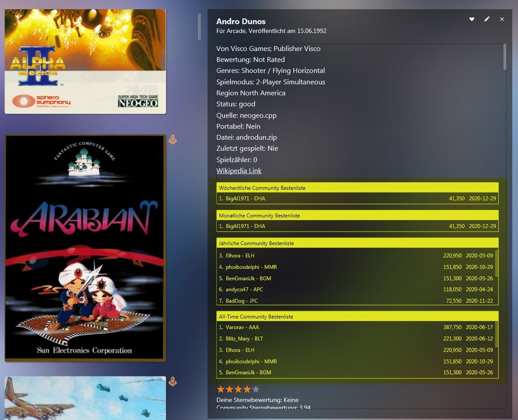Click 'Für Arcade, Veröffentlicht am 15.06.1992' subtitle
Screen dimensions: 518x420
pyautogui.click(x=271, y=31)
